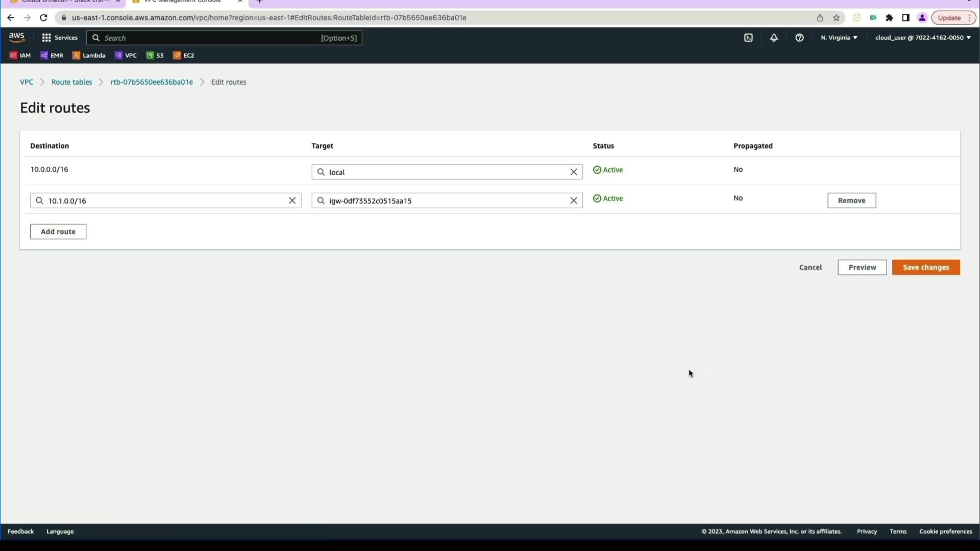The image size is (980, 551).
Task: Expand the cloud_user account dropdown
Action: [x=922, y=38]
